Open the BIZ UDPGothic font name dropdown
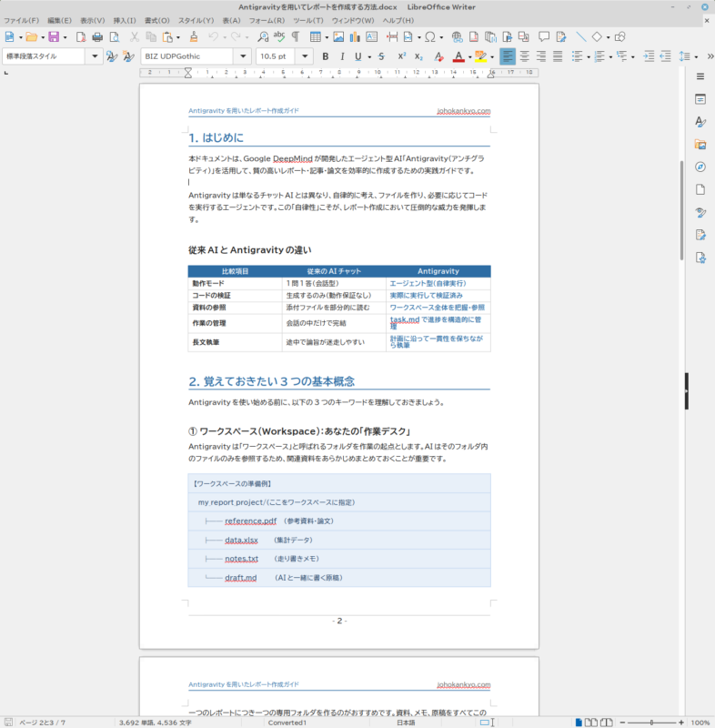The height and width of the screenshot is (728, 715). (x=242, y=56)
